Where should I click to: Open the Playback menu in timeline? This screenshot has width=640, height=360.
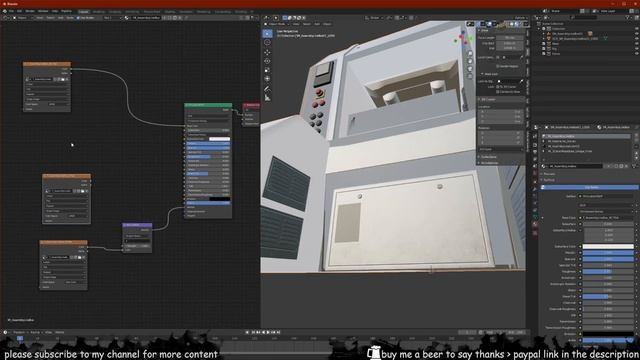(19, 332)
